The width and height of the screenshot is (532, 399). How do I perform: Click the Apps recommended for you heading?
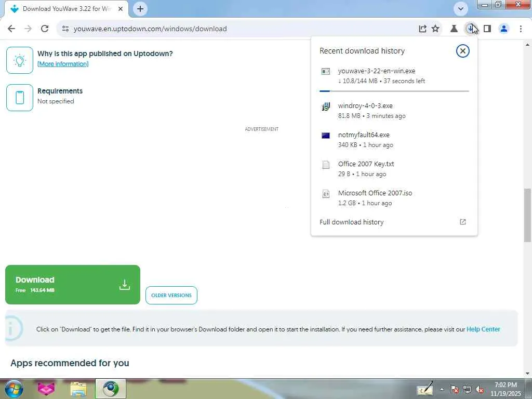[70, 363]
